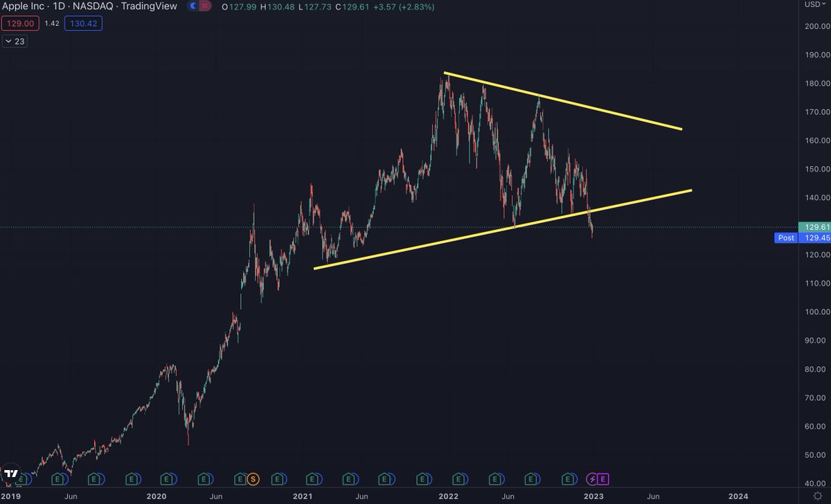The height and width of the screenshot is (504, 831).
Task: Click the 2019 time axis label
Action: 12,496
